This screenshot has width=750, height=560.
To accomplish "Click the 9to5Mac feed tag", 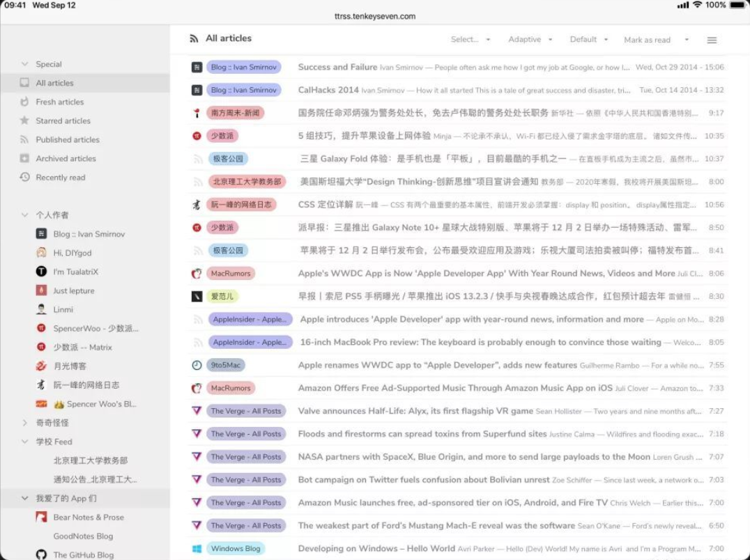I will click(x=225, y=365).
